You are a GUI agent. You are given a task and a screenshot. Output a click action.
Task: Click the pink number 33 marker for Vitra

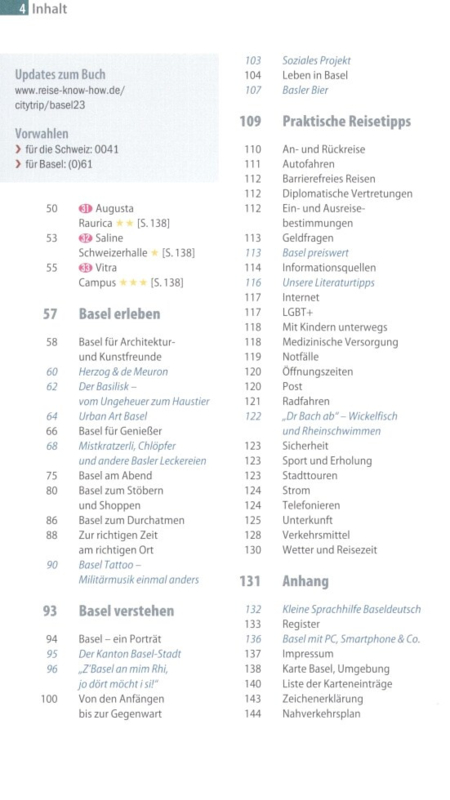click(85, 268)
